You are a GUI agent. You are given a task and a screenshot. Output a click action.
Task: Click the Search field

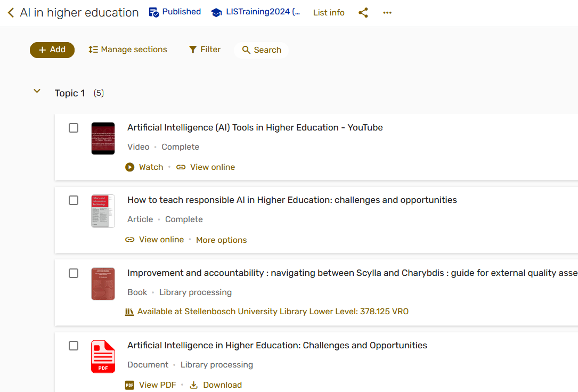click(x=262, y=50)
